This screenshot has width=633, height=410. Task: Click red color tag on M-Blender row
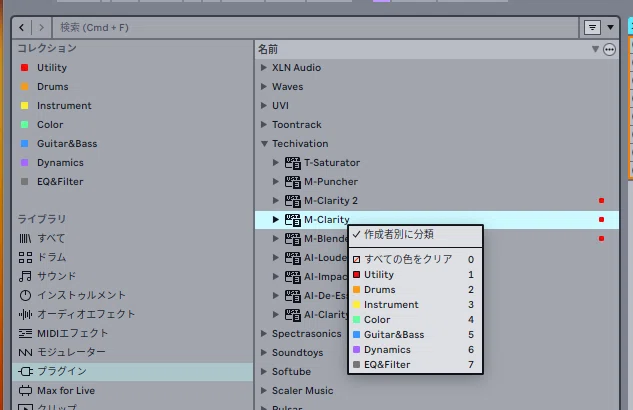[x=601, y=238]
